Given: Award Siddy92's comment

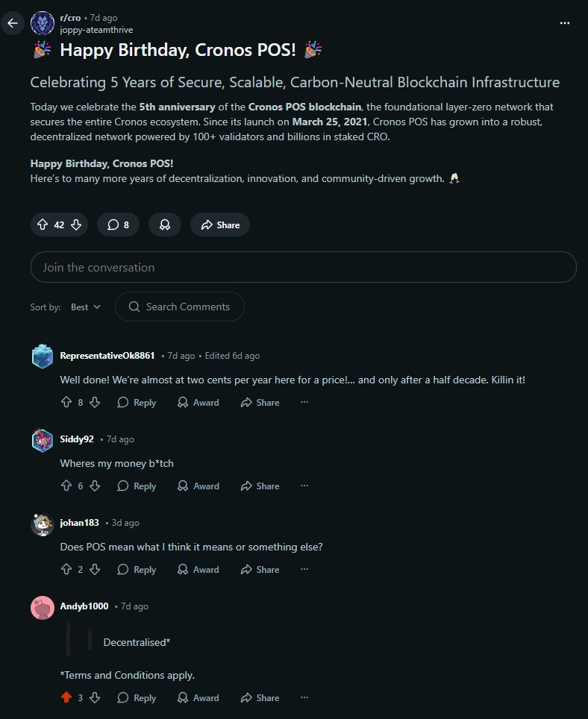Looking at the screenshot, I should [198, 486].
